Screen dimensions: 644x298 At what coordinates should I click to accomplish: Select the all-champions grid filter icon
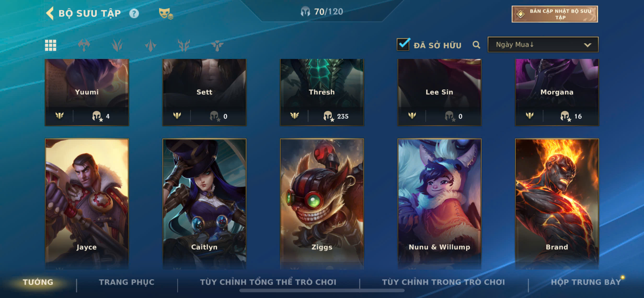pyautogui.click(x=51, y=45)
